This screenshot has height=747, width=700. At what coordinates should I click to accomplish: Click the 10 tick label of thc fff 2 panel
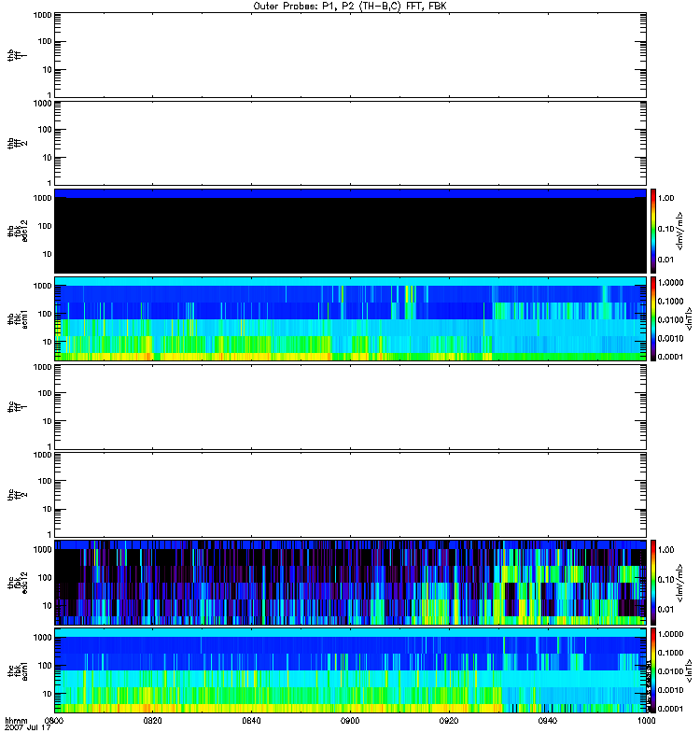click(48, 509)
